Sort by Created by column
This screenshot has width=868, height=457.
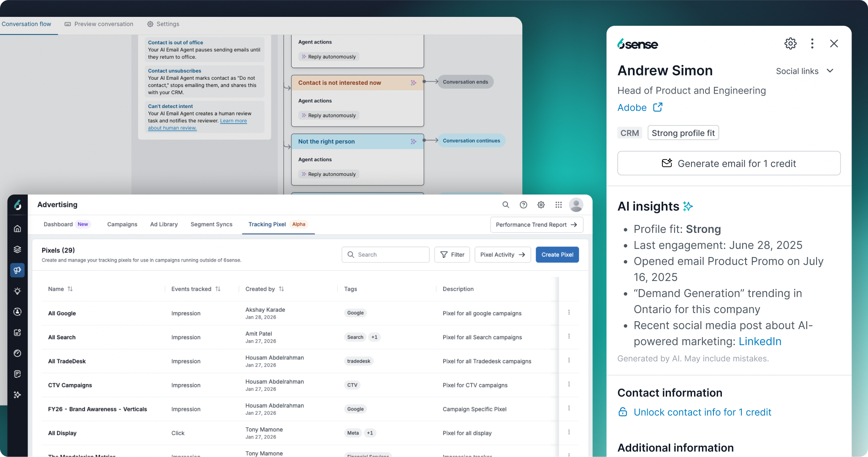pyautogui.click(x=281, y=289)
